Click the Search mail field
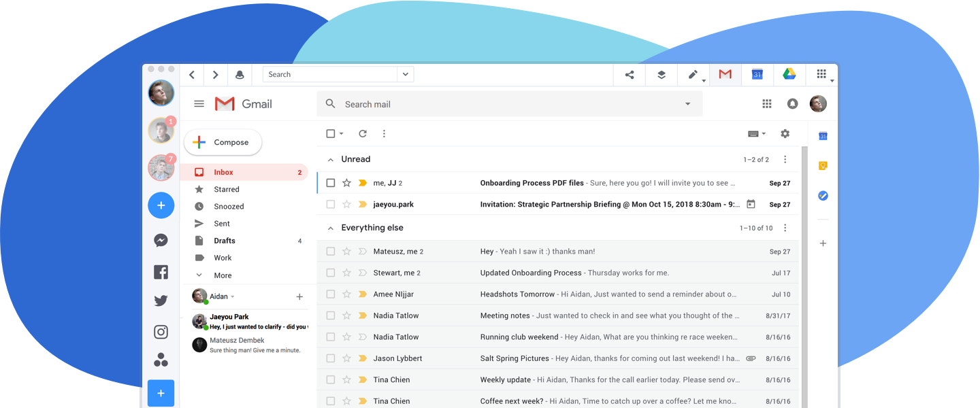This screenshot has width=980, height=408. [510, 104]
